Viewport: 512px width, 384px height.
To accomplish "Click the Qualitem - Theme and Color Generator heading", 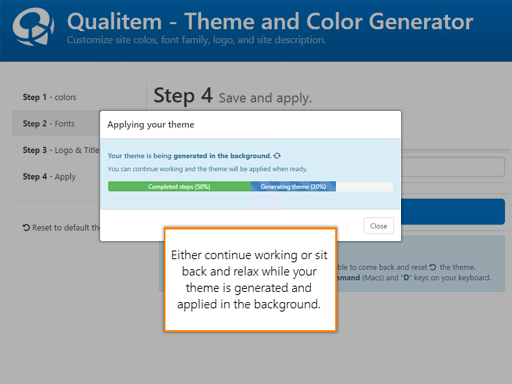I will (270, 21).
